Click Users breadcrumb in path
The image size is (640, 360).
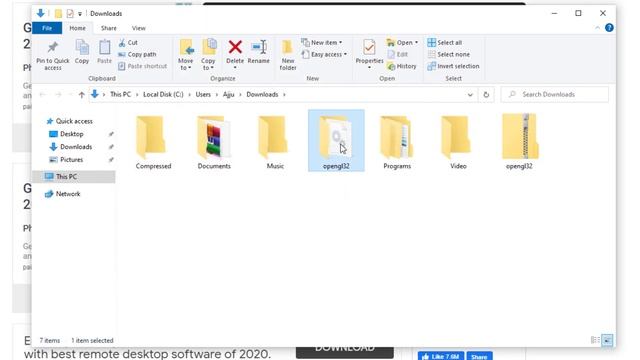203,94
